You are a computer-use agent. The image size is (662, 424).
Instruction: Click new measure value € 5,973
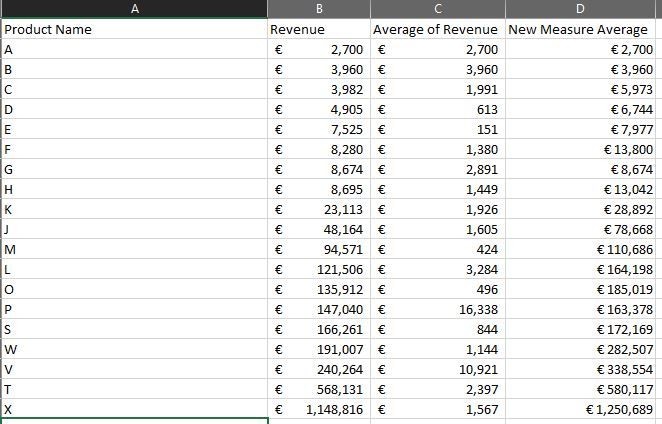[580, 90]
